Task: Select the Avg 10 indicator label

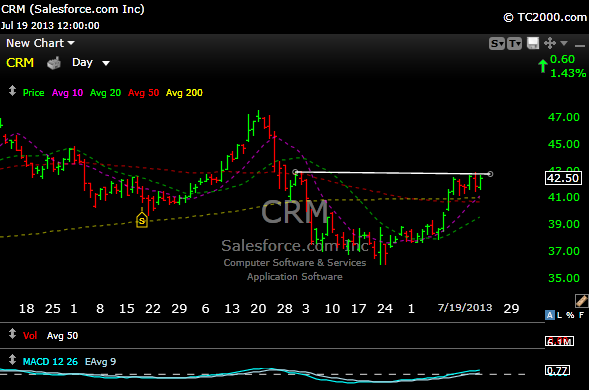Action: (67, 93)
